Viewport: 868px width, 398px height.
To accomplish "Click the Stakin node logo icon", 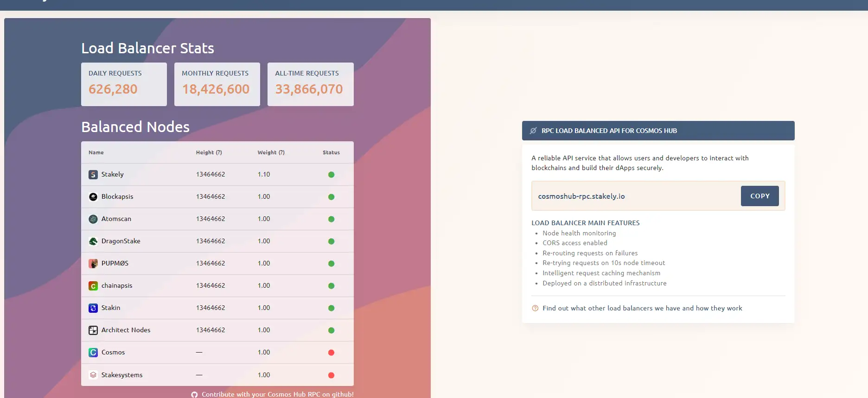I will coord(93,308).
